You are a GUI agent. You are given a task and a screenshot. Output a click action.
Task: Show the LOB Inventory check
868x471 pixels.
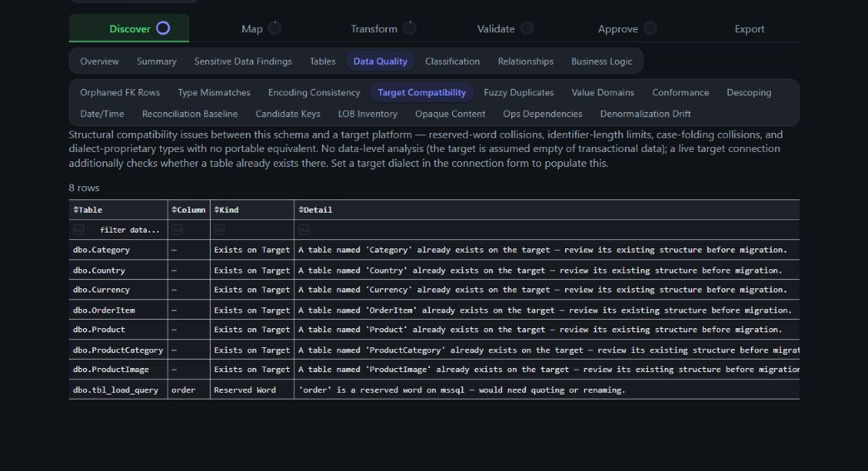[368, 114]
